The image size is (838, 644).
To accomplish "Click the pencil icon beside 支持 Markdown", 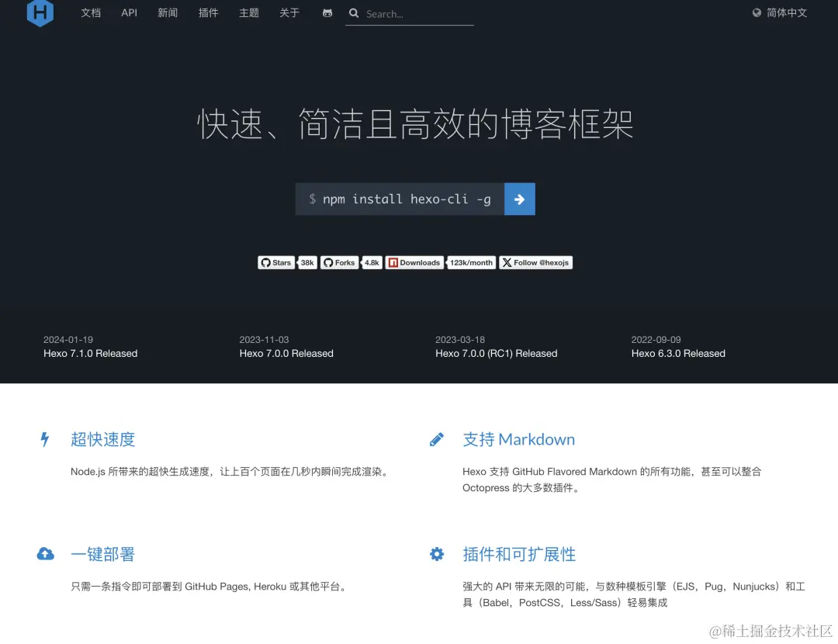I will [x=436, y=439].
